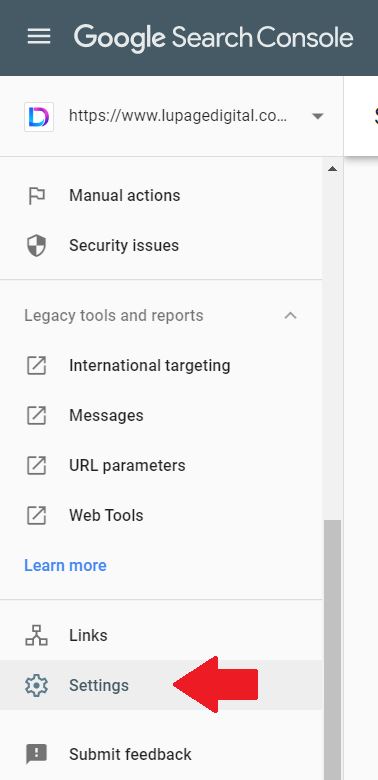
Task: Click the sidebar scroll-up arrow
Action: [333, 169]
